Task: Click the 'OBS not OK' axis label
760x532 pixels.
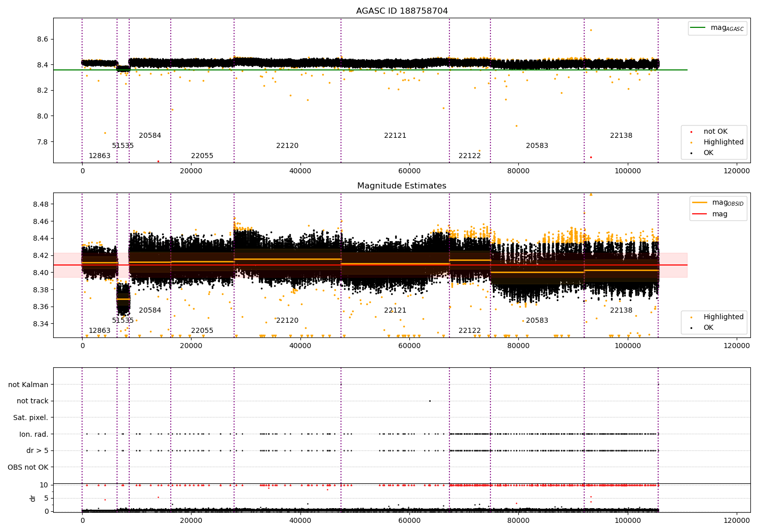Action: (x=28, y=468)
